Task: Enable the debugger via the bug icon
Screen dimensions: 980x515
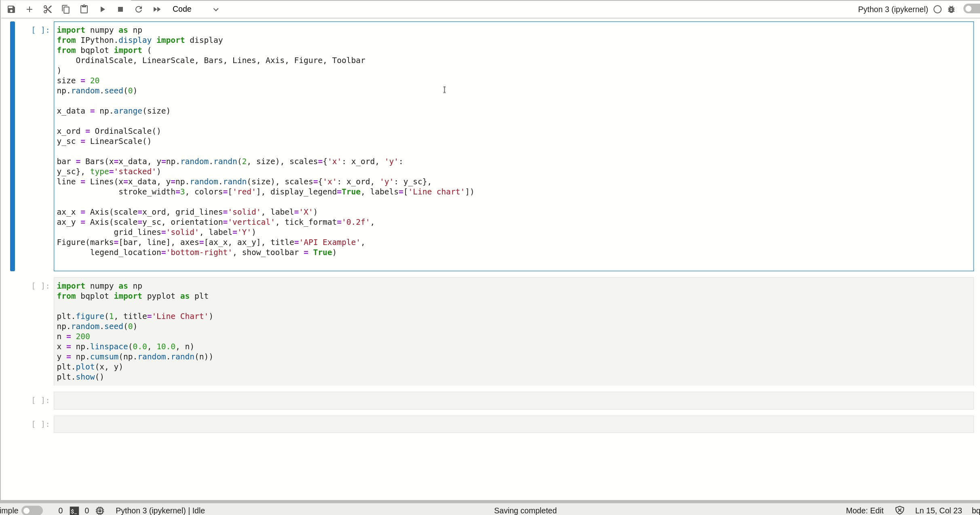Action: coord(951,9)
